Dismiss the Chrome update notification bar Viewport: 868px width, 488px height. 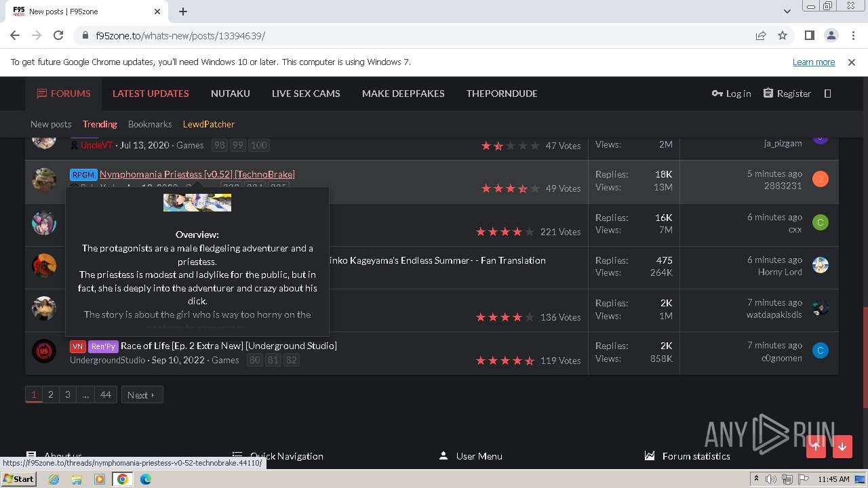click(x=852, y=62)
